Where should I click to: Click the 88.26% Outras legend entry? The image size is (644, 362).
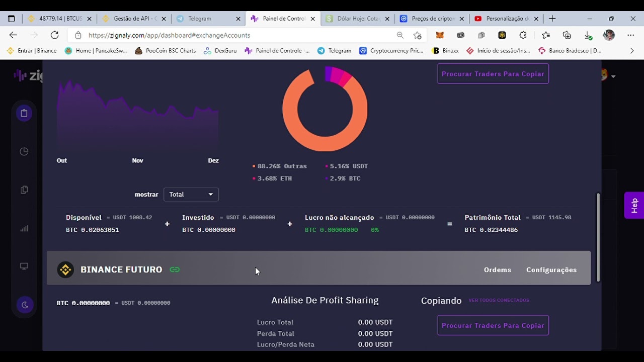(x=279, y=166)
